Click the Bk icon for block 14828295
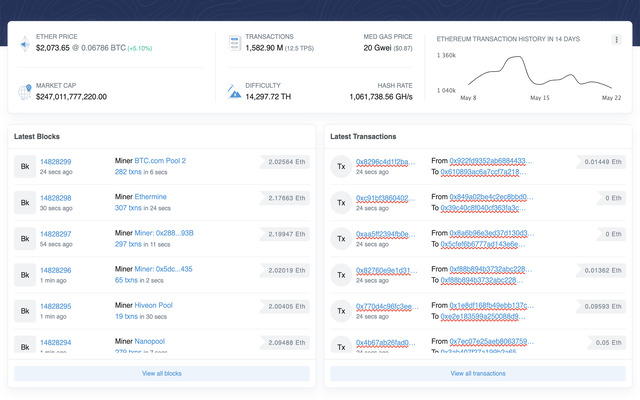The width and height of the screenshot is (640, 400). (x=25, y=311)
